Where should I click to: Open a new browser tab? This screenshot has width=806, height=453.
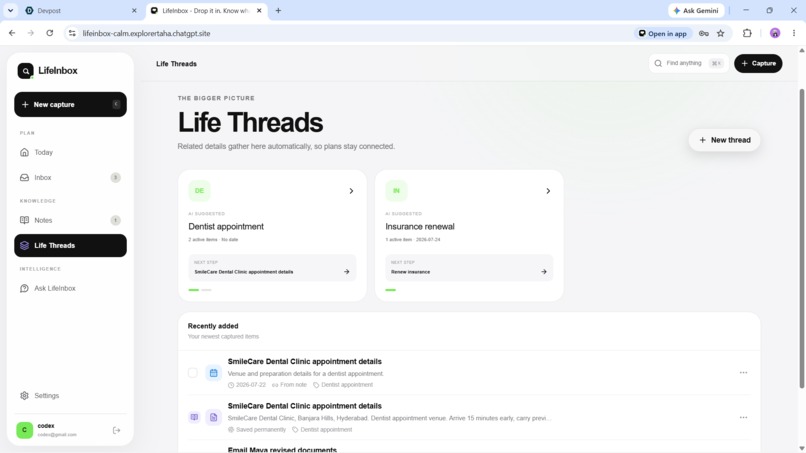click(x=278, y=10)
